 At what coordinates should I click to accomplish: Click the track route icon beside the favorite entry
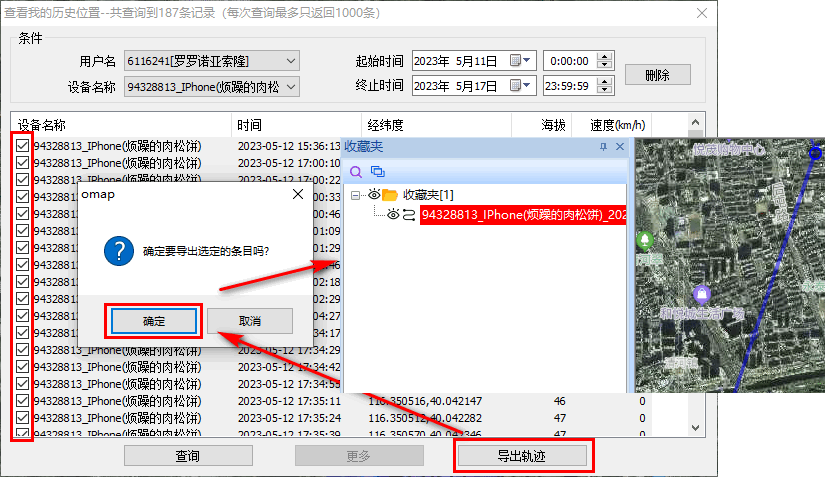[409, 214]
